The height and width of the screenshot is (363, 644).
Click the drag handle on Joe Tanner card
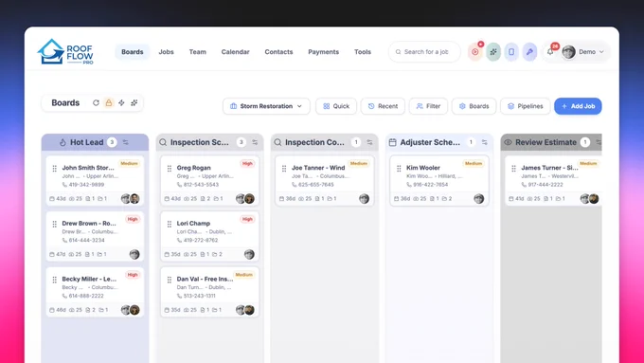click(284, 168)
